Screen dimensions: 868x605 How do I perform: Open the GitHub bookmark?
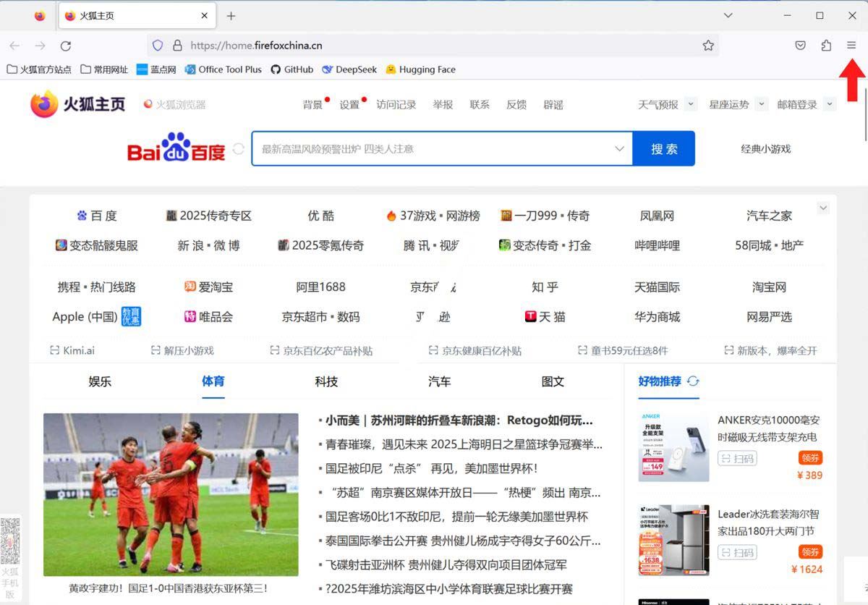(292, 69)
